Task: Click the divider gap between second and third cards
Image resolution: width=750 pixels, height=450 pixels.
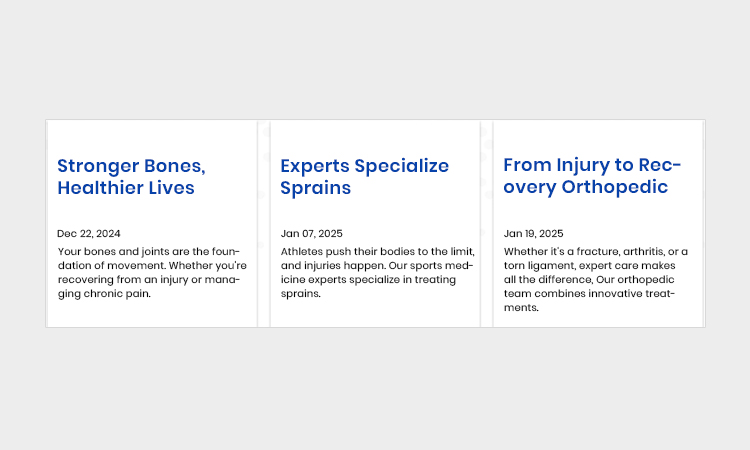Action: pyautogui.click(x=486, y=224)
